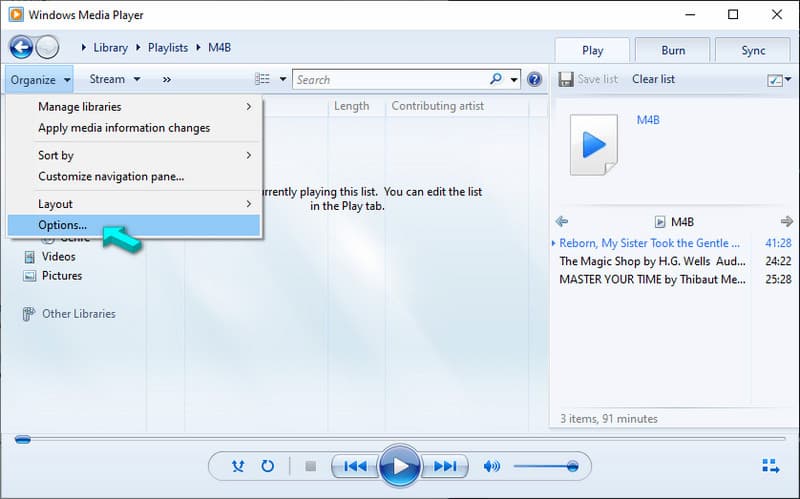Click the Pictures library icon
Image resolution: width=800 pixels, height=499 pixels.
[x=30, y=276]
